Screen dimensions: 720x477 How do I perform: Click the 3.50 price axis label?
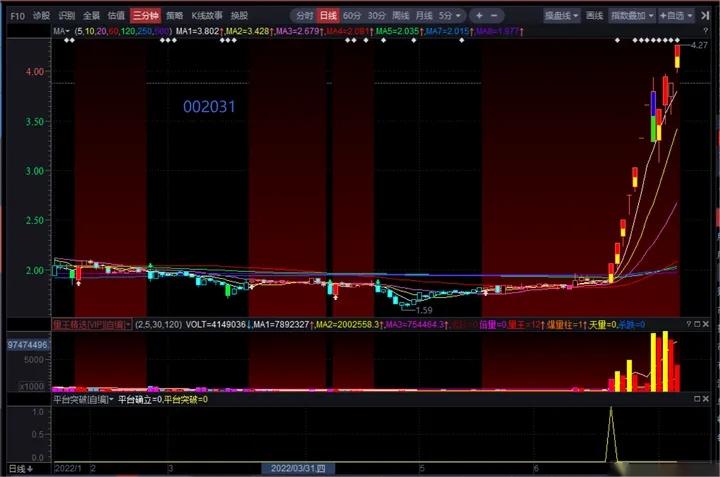(35, 121)
